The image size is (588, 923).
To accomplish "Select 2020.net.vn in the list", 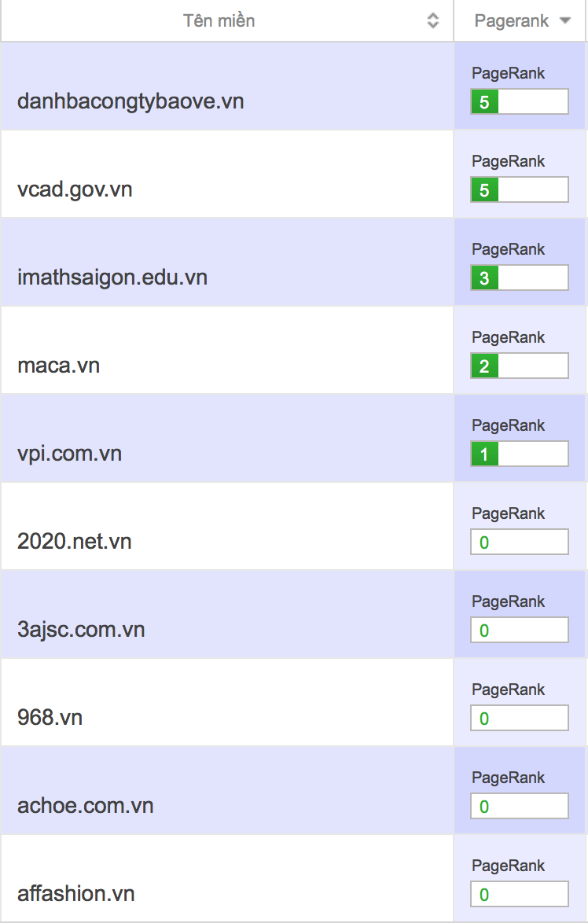I will [x=75, y=542].
